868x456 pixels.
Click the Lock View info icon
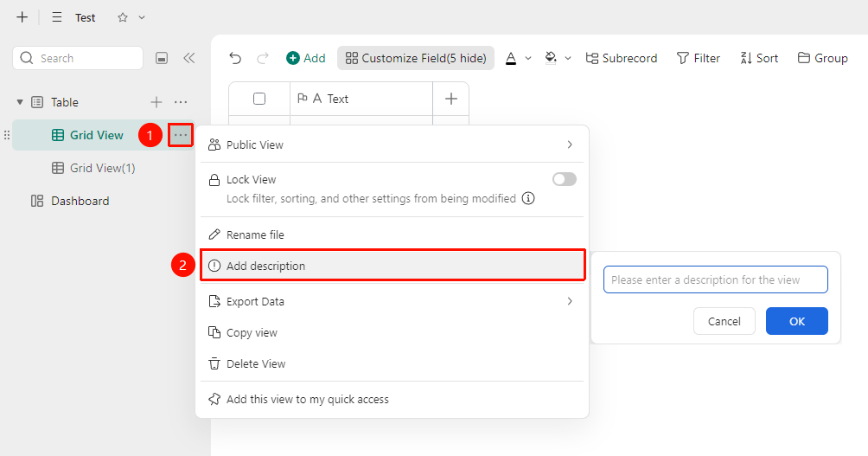tap(528, 198)
